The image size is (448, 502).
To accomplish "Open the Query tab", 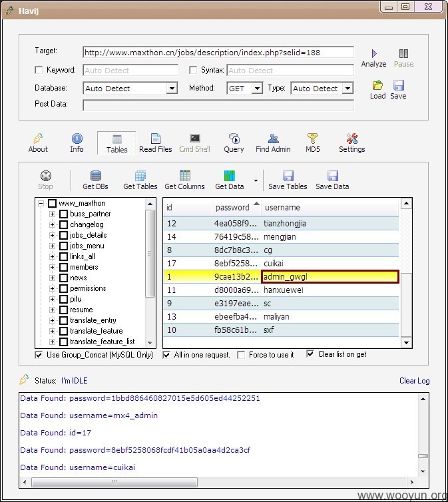I will click(234, 143).
